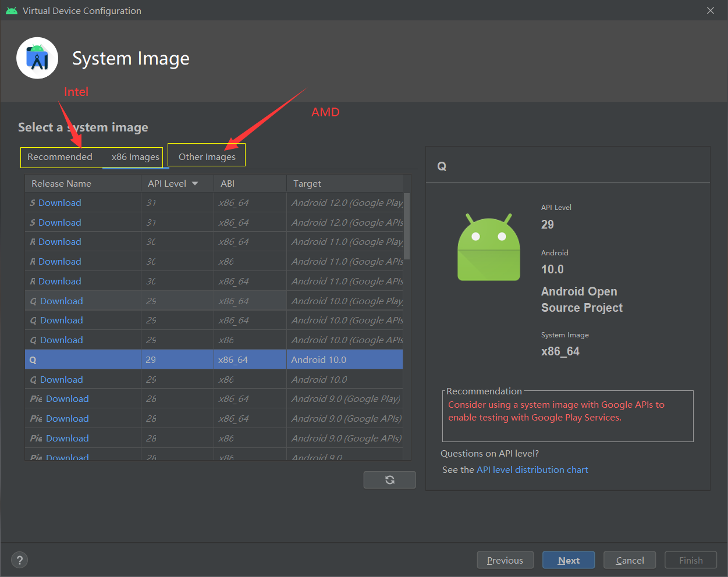Click the red Recommendation warning text
Image resolution: width=728 pixels, height=577 pixels.
(x=556, y=411)
